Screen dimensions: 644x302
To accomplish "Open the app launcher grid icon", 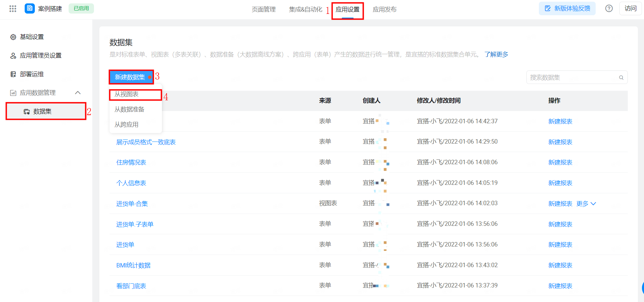I will tap(13, 9).
